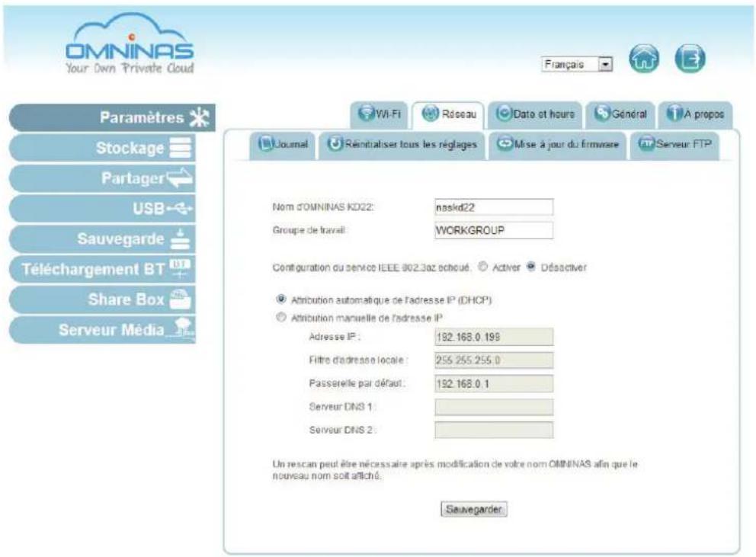Switch to the Réseau tab

click(x=448, y=114)
